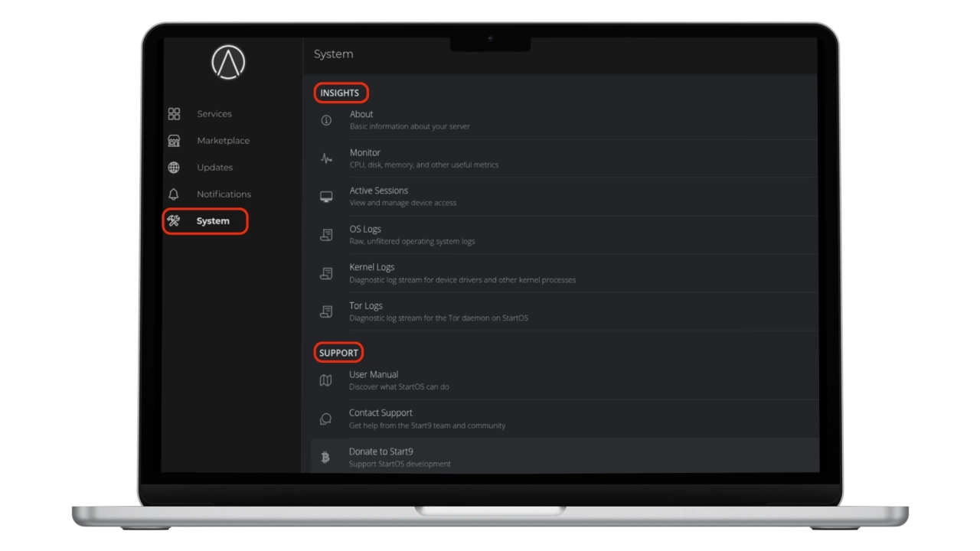Open OS Logs entry
The image size is (980, 551).
pos(365,230)
